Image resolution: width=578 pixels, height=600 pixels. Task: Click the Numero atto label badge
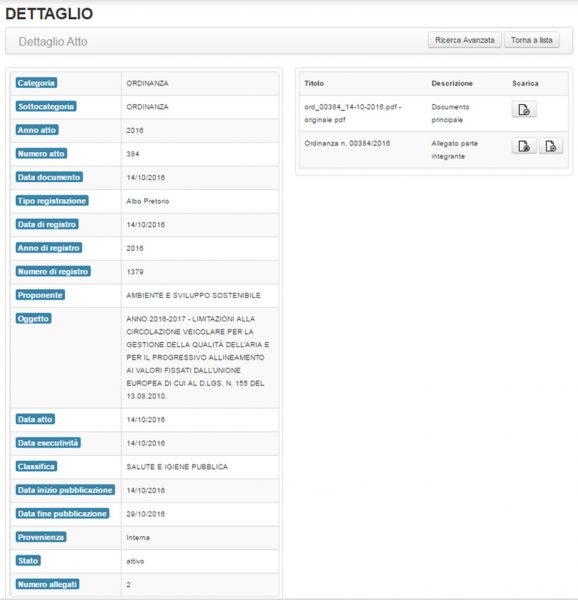pyautogui.click(x=41, y=153)
